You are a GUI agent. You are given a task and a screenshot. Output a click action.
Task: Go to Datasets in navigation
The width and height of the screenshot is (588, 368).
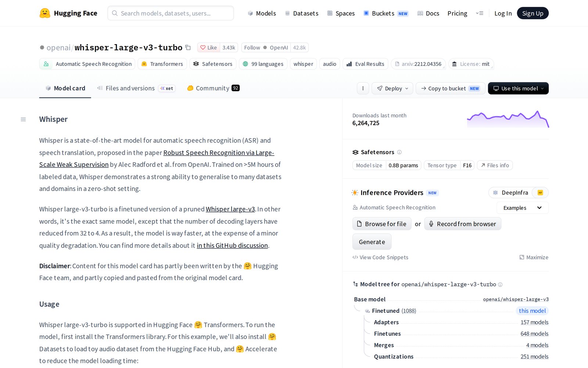[x=302, y=13]
